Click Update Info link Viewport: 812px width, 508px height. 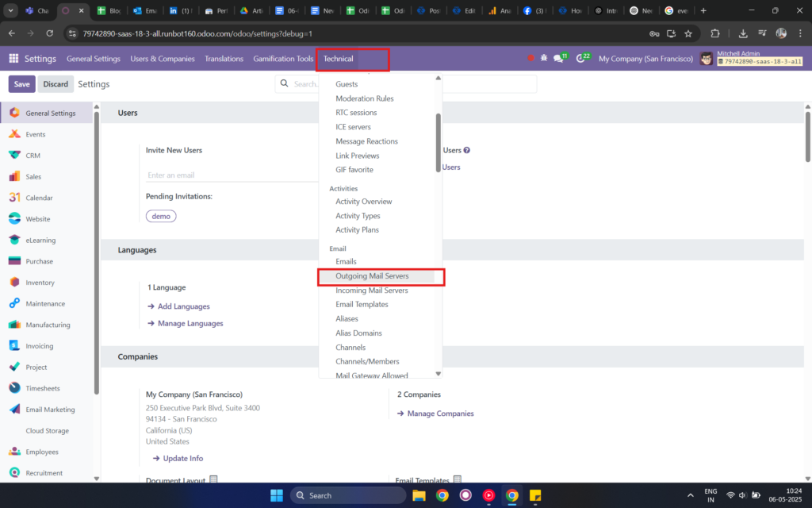click(178, 459)
